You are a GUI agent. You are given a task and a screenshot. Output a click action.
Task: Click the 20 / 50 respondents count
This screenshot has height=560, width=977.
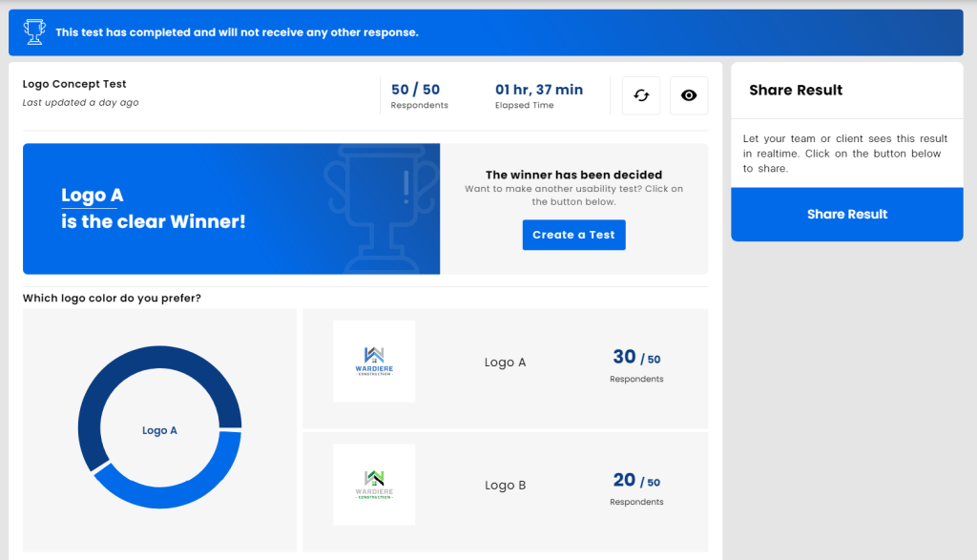coord(636,481)
